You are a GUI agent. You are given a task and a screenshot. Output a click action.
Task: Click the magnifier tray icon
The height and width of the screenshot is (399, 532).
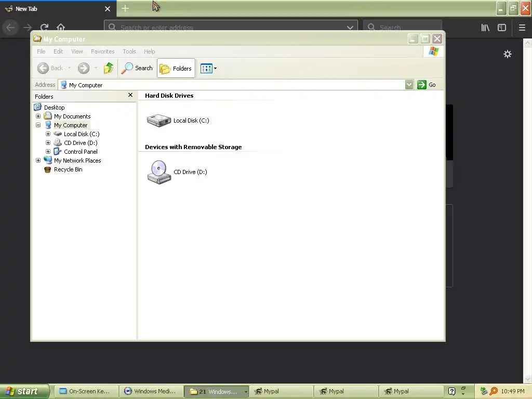[x=494, y=391]
